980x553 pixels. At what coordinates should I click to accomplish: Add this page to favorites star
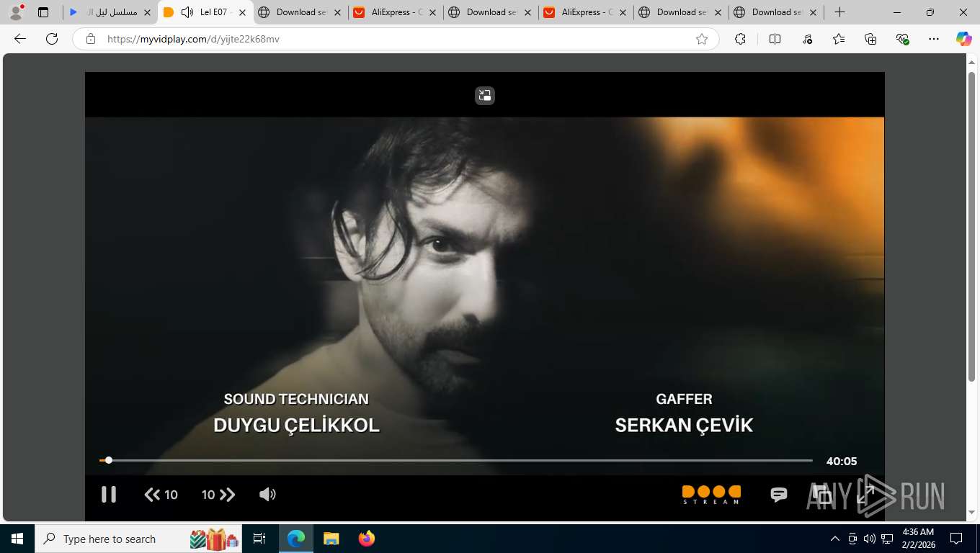(x=702, y=39)
